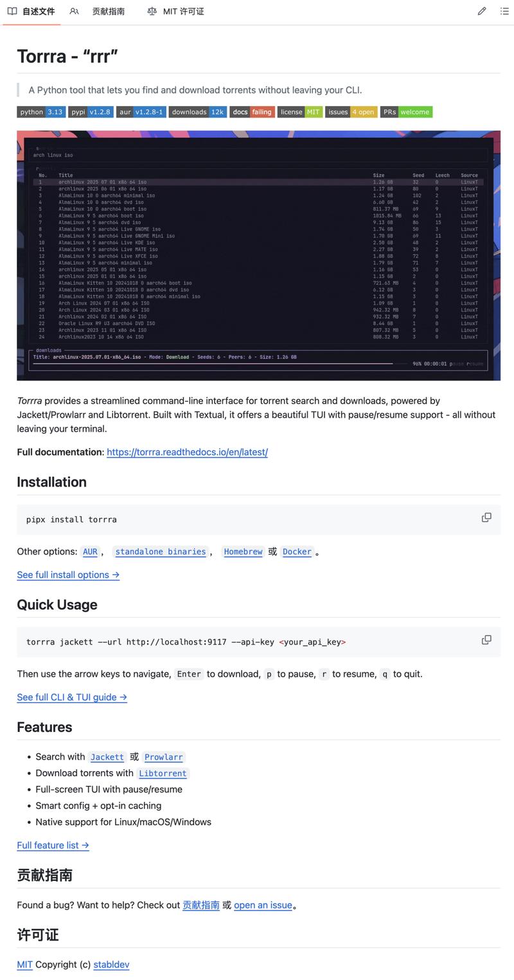Open the Homebrew install option link
Screen dimensions: 514x980
coord(243,551)
